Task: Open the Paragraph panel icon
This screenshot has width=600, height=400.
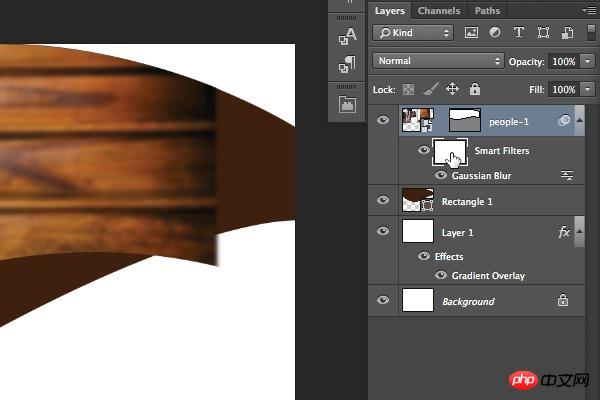Action: point(347,64)
